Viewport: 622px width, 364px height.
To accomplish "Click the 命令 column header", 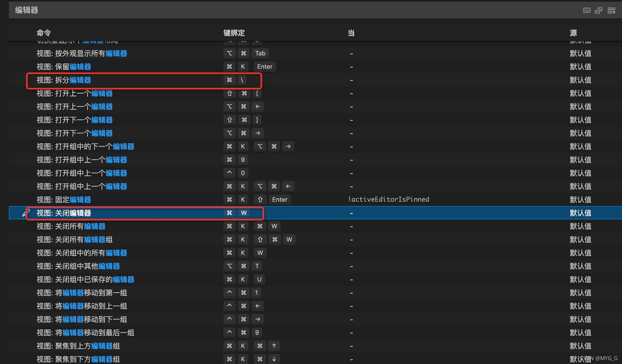I will tap(44, 33).
